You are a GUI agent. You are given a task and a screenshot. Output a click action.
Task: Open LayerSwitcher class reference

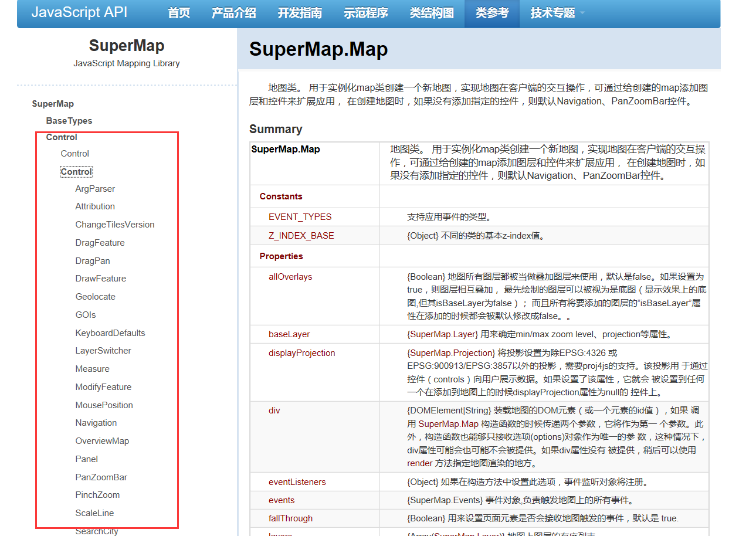[x=103, y=351]
